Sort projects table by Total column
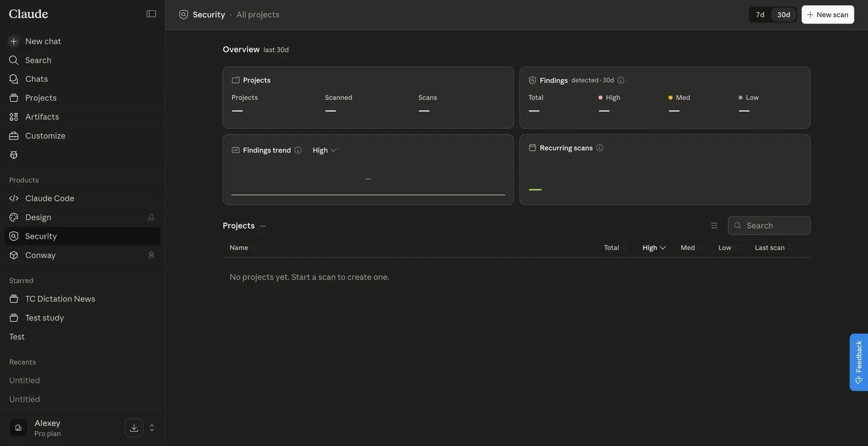Image resolution: width=868 pixels, height=446 pixels. 615,248
